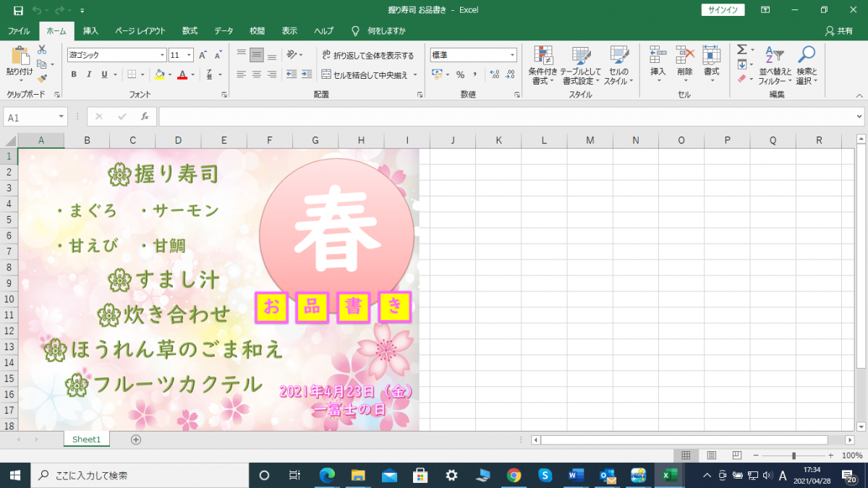Open the number format dropdown (標準)
This screenshot has height=488, width=868.
click(513, 55)
